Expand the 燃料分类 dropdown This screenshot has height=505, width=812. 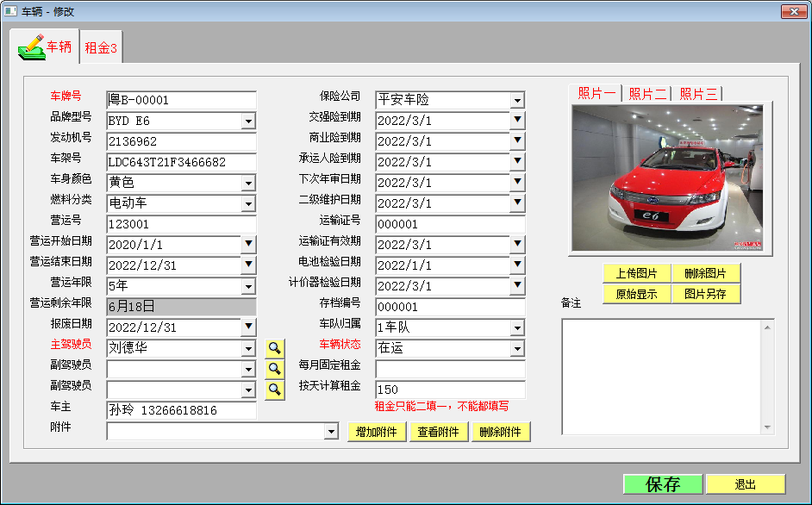(248, 203)
